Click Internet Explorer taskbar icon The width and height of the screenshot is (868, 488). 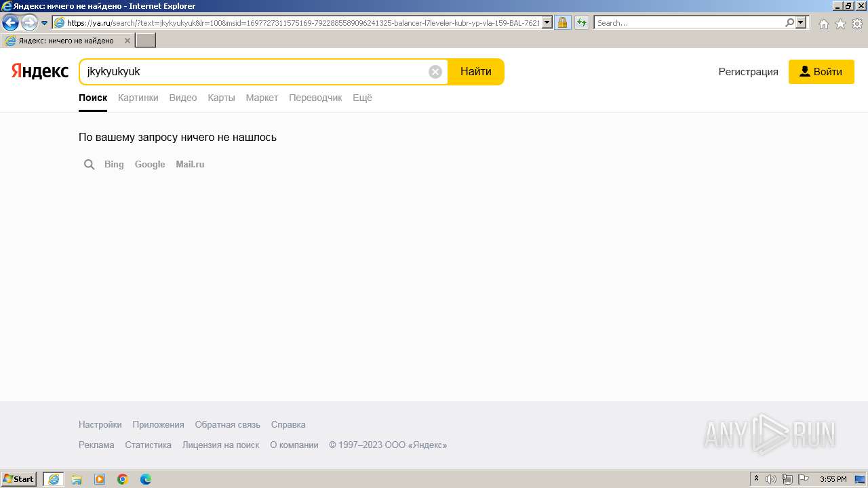pyautogui.click(x=54, y=479)
